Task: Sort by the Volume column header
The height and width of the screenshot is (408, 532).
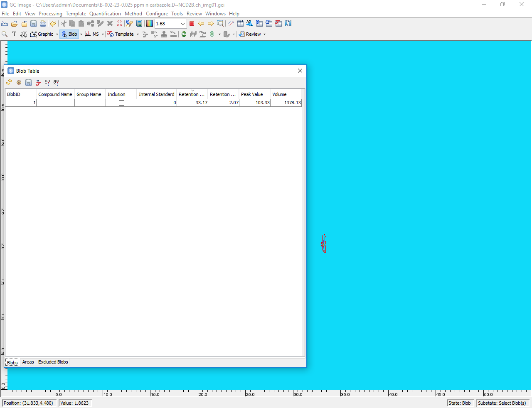Action: (286, 94)
